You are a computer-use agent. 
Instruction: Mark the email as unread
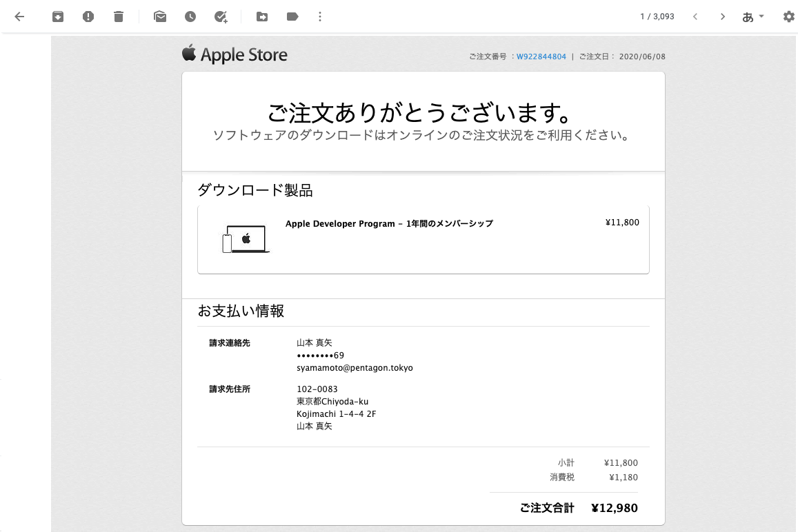coord(160,17)
